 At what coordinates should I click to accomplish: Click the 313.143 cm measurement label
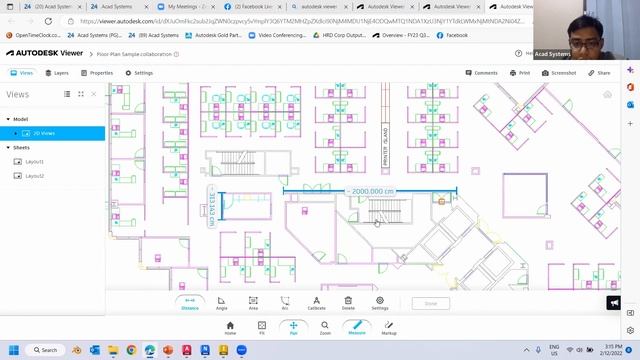click(211, 208)
